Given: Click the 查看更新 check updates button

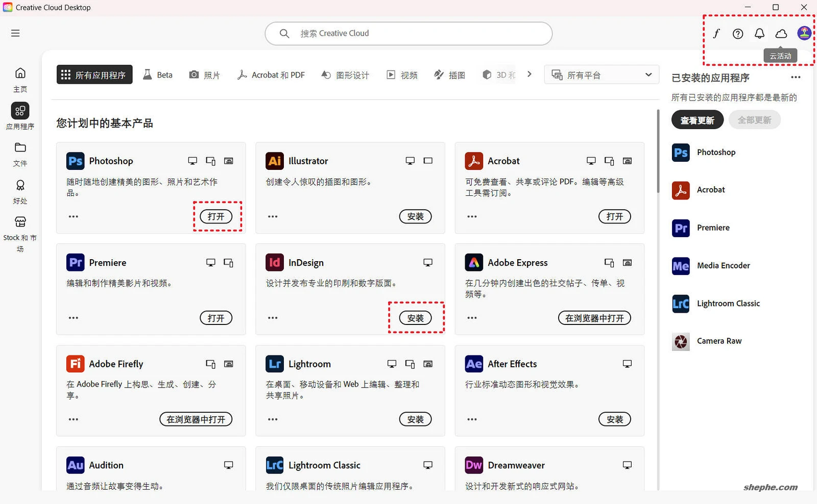Looking at the screenshot, I should (x=698, y=120).
